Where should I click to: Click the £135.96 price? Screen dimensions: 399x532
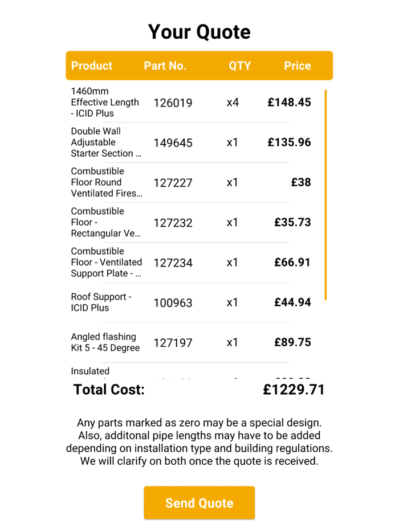coord(289,142)
